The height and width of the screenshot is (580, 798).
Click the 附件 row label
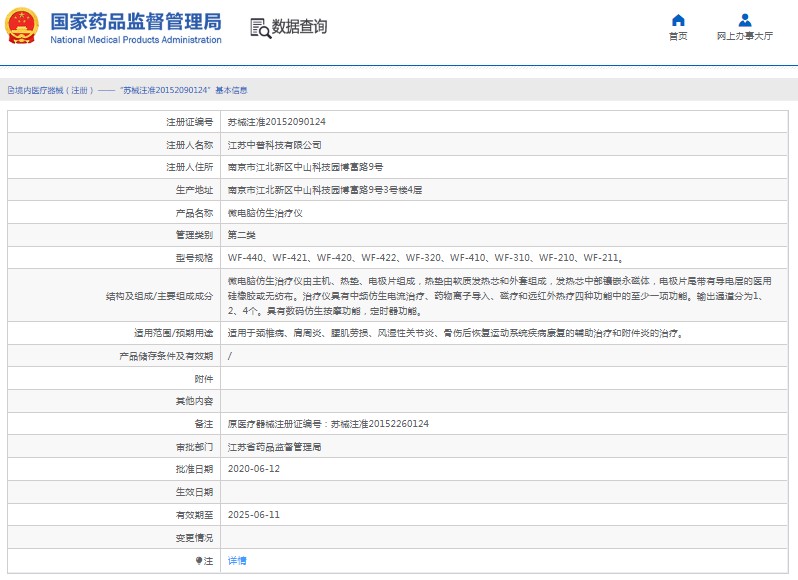(204, 379)
